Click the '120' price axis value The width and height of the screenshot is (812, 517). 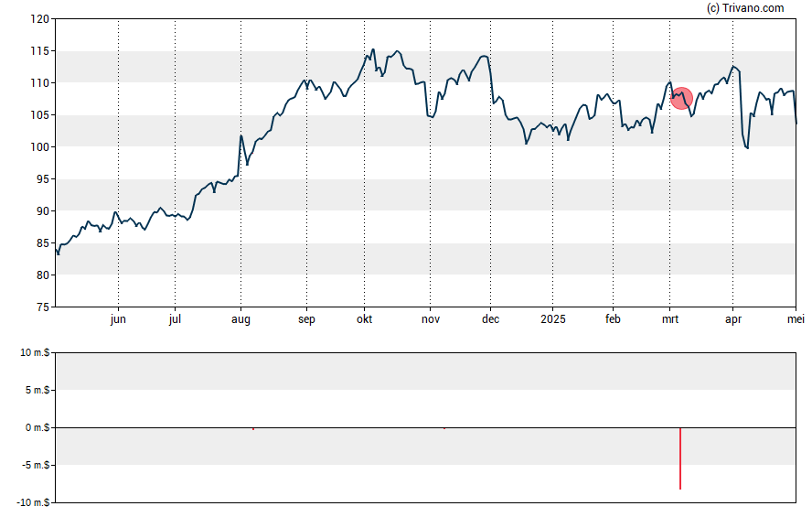(40, 19)
